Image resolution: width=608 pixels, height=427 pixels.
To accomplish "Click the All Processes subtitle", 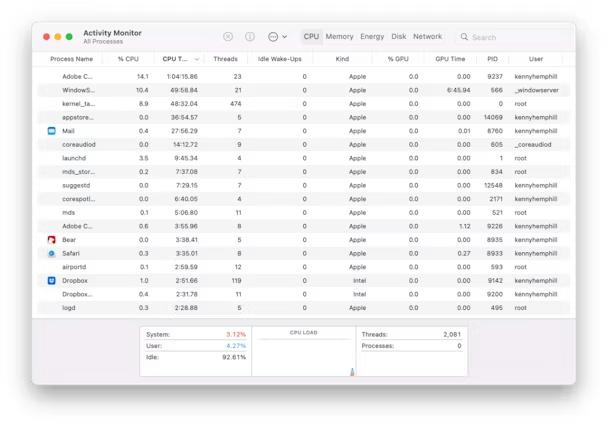I will 103,41.
